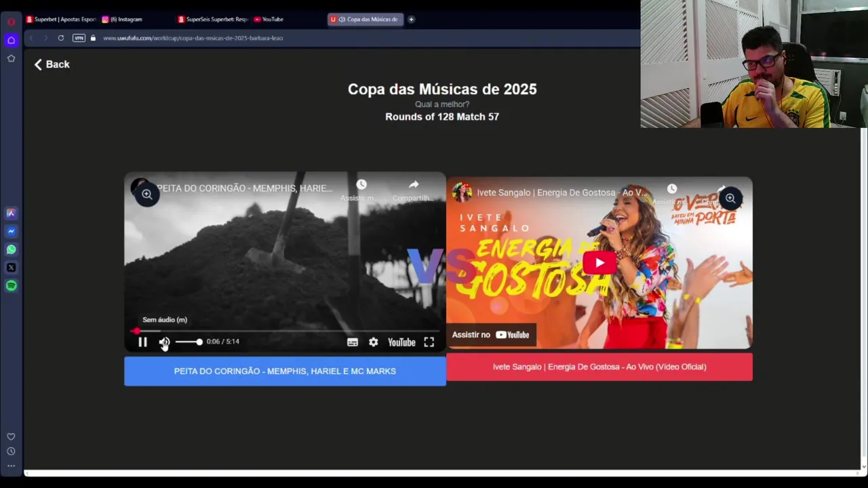Image resolution: width=868 pixels, height=488 pixels.
Task: Open the sidebar heart icon
Action: [11, 436]
